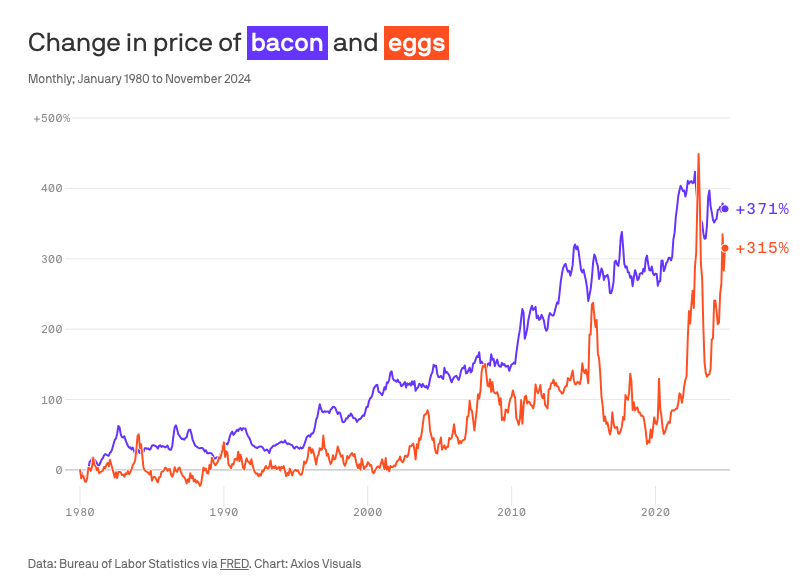Click the chart subtitle with date range
The height and width of the screenshot is (582, 808).
[x=139, y=79]
